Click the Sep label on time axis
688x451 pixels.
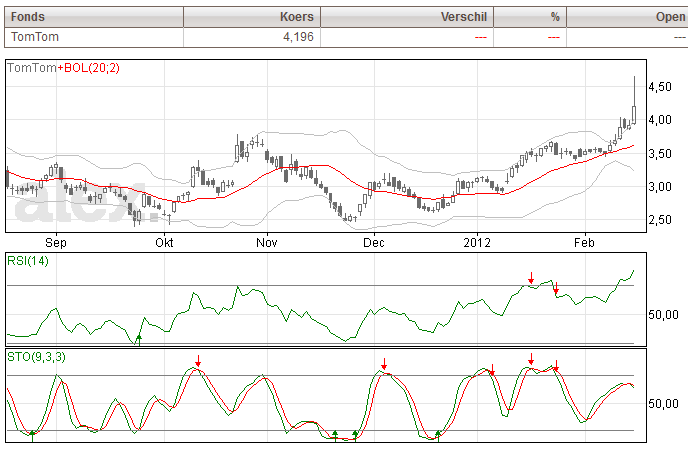coord(56,243)
